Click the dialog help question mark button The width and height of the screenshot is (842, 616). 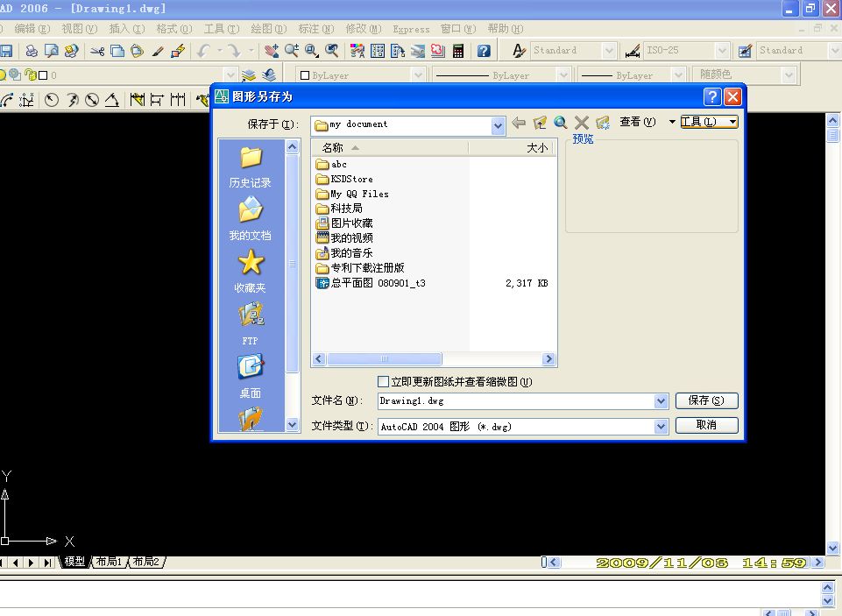tap(712, 96)
